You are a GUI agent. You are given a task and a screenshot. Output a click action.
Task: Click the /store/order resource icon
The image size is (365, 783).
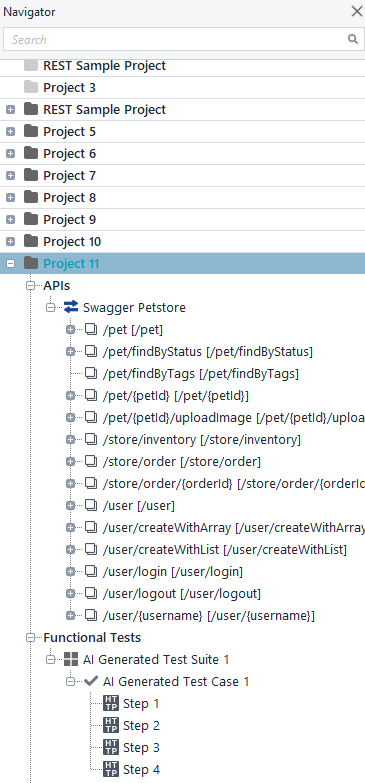pyautogui.click(x=90, y=461)
